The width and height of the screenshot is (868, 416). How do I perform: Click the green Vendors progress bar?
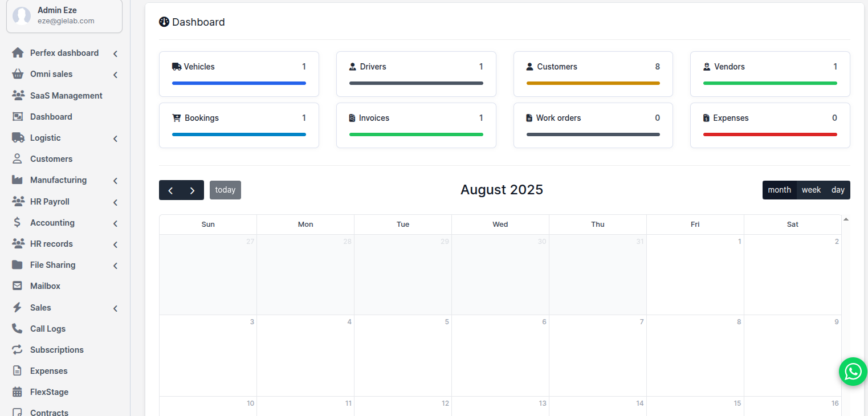pyautogui.click(x=769, y=83)
